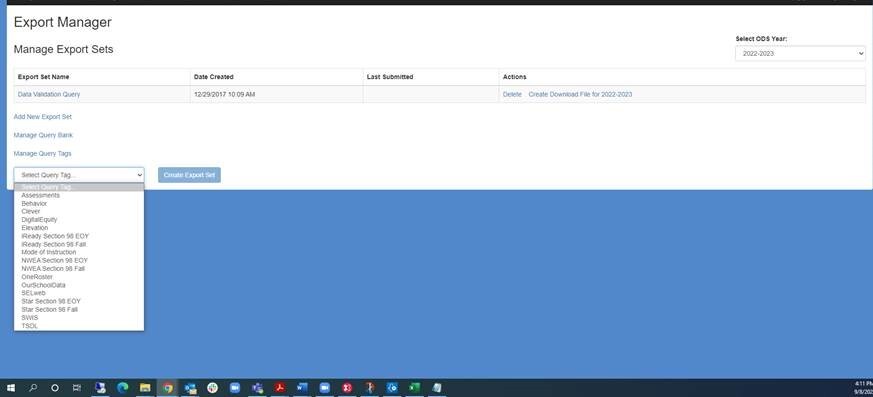Screen dimensions: 873x397
Task: Open the red circular taskbar app
Action: (347, 388)
